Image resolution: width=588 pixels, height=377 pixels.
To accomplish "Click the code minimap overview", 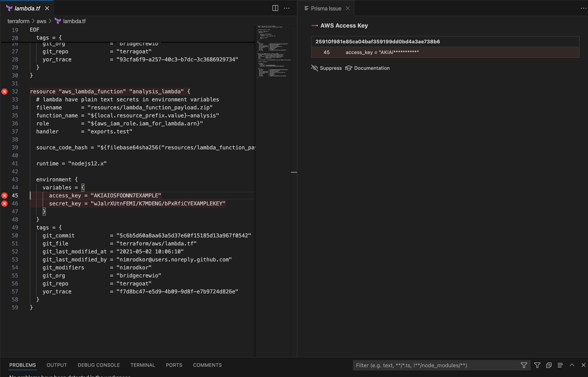I will pos(273,51).
